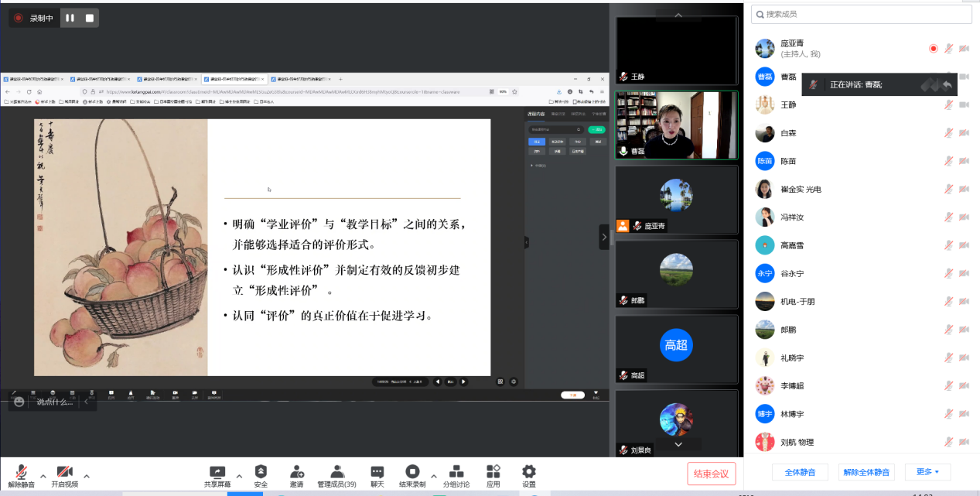Select member 庞亚青 in participant list
The height and width of the screenshot is (496, 980).
[862, 49]
